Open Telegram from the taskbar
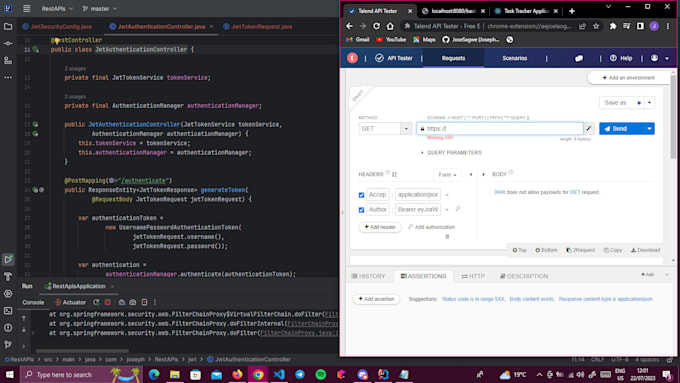680x383 pixels. (300, 374)
